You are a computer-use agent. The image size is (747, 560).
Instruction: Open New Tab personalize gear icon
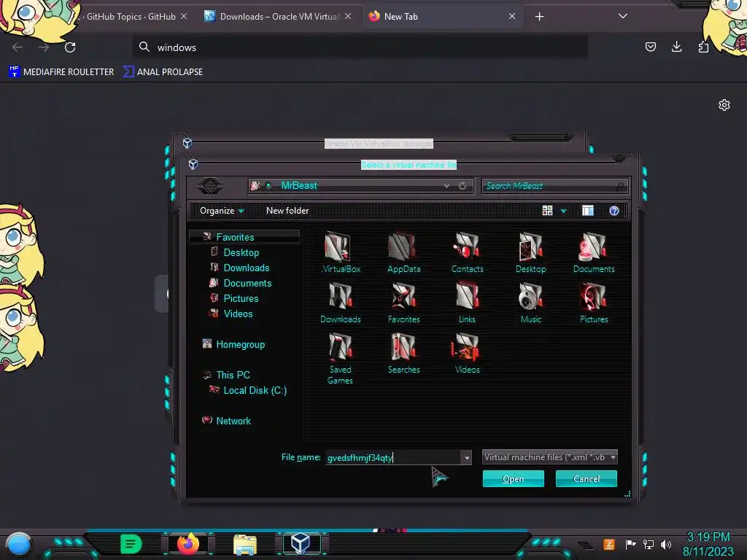[724, 105]
